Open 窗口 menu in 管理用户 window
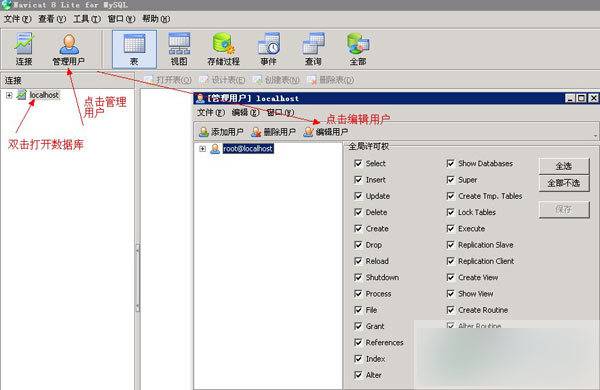The height and width of the screenshot is (390, 600). click(x=280, y=113)
